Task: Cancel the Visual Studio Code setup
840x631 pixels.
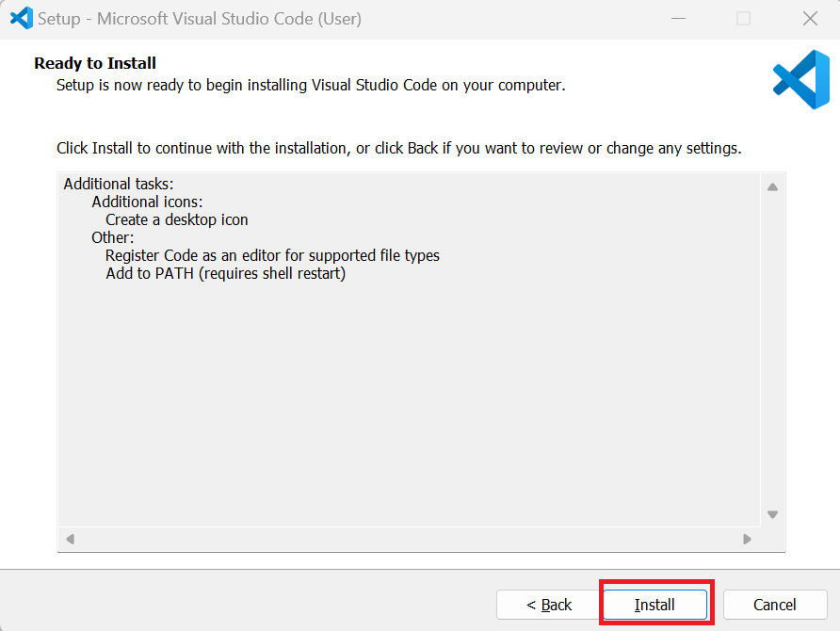Action: pyautogui.click(x=775, y=605)
